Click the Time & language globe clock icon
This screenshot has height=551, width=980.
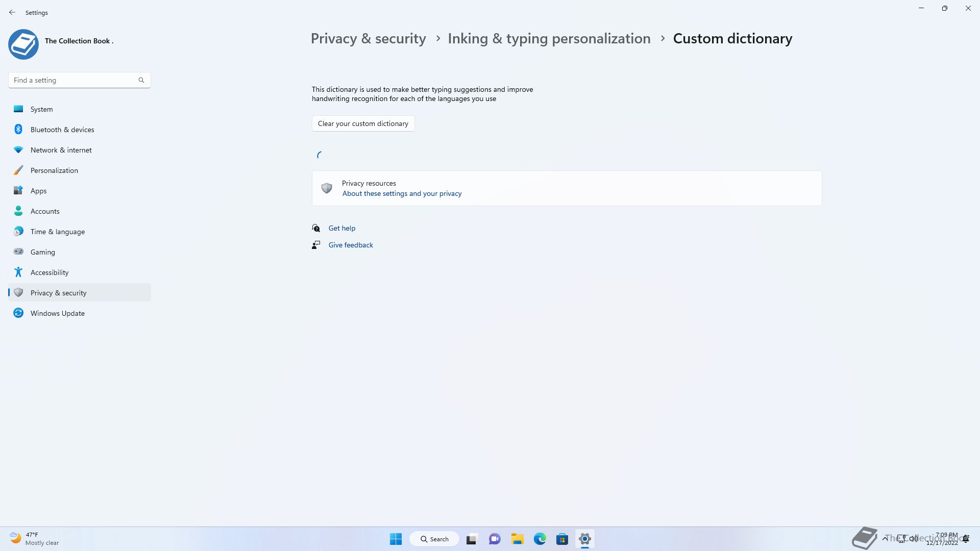(18, 231)
